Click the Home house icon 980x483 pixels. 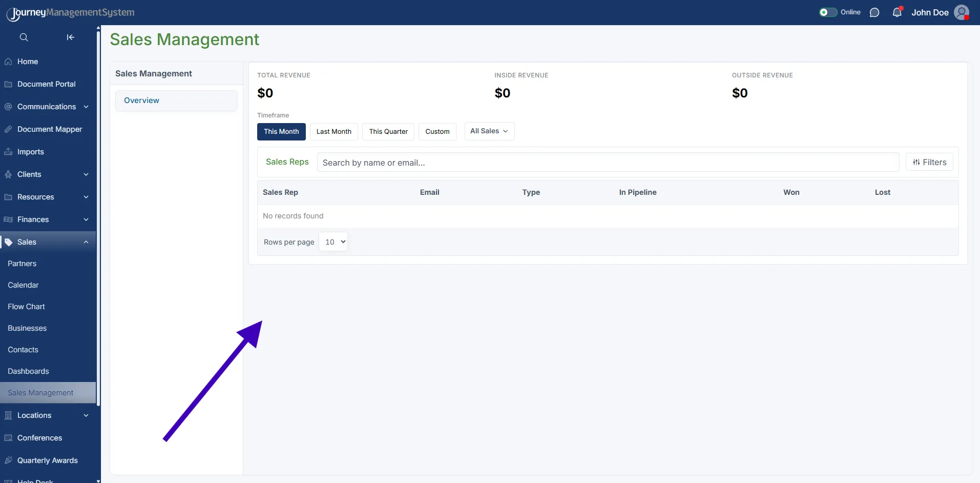pos(8,62)
